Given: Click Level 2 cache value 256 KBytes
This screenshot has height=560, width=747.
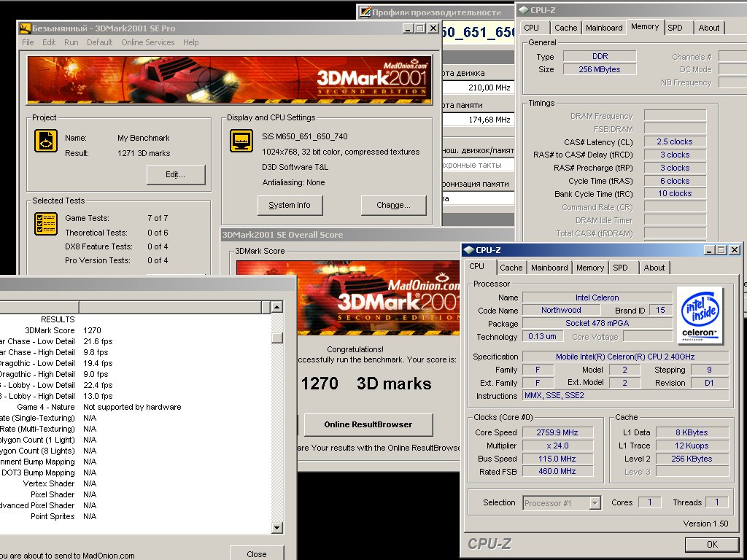Looking at the screenshot, I should [692, 459].
